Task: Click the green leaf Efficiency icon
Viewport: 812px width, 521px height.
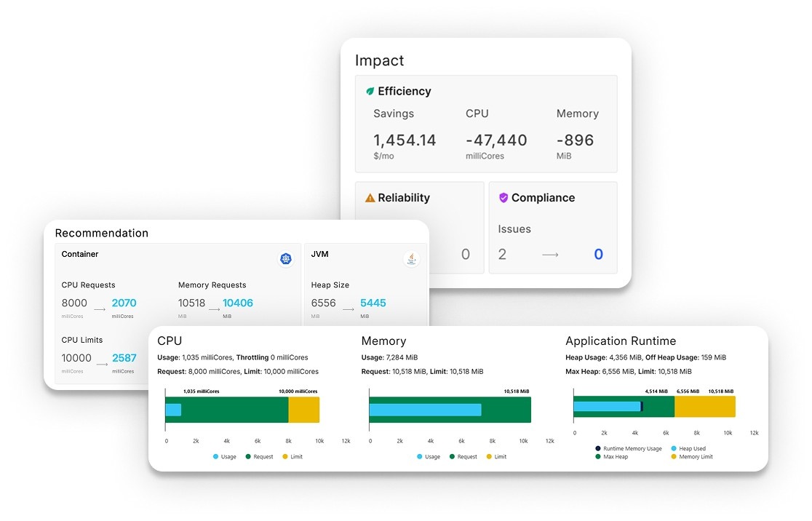Action: (x=370, y=91)
